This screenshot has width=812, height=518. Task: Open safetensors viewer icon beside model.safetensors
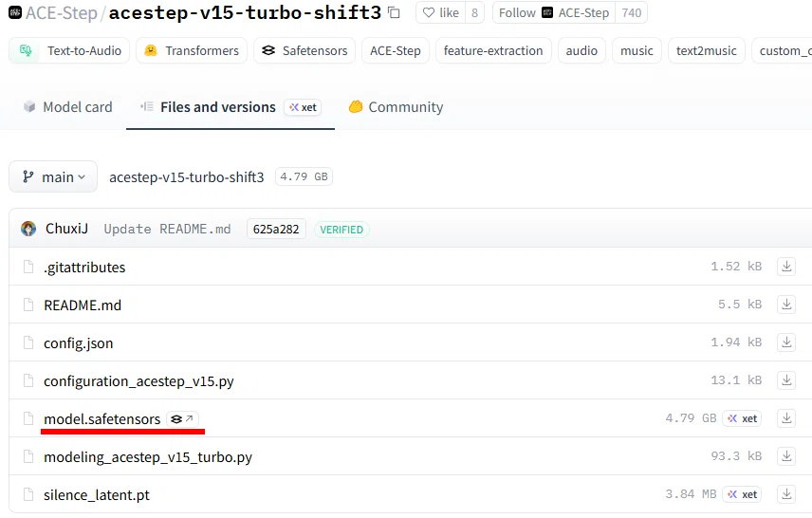coord(182,419)
